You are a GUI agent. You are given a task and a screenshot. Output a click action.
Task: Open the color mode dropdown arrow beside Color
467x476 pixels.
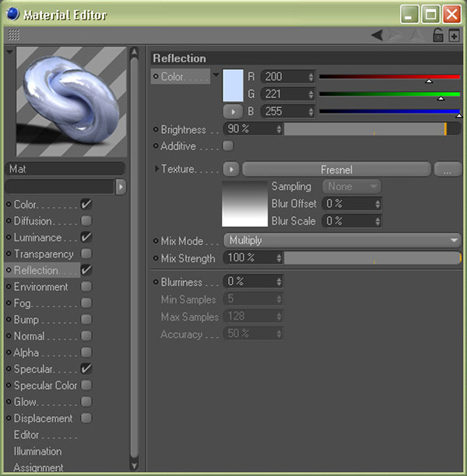(216, 76)
